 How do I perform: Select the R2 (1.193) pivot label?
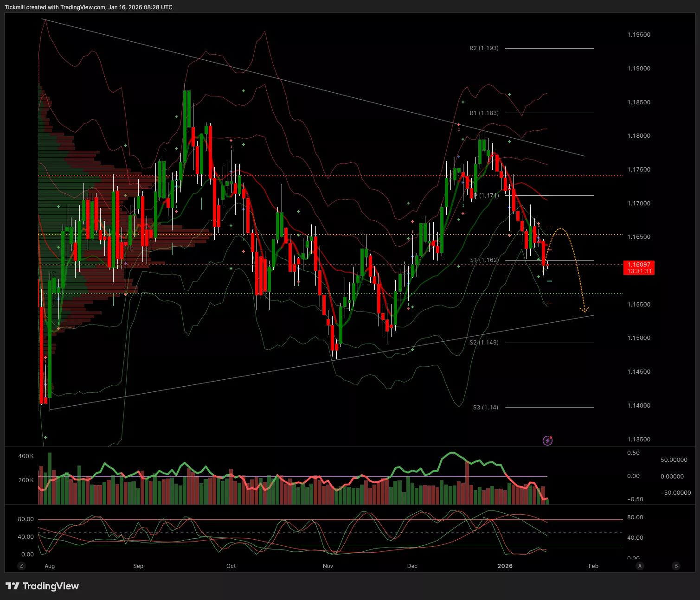tap(484, 48)
